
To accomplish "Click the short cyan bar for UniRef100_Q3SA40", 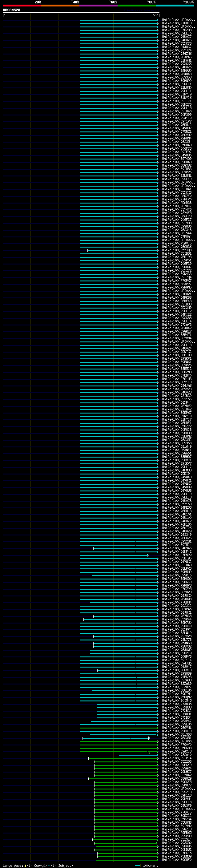I will 139,755.
